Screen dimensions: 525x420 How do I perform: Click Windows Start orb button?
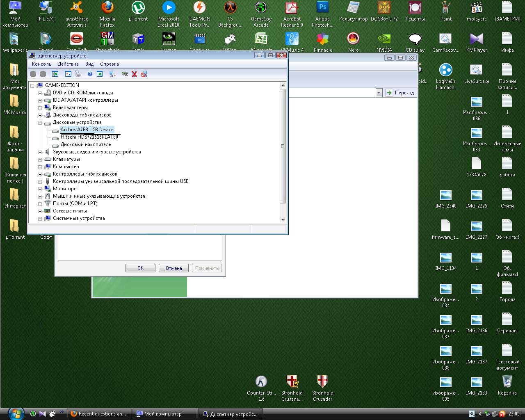click(x=16, y=414)
